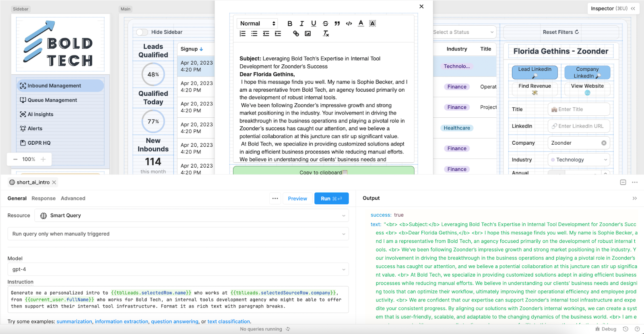
Task: Open Queue Management page
Action: [60, 100]
